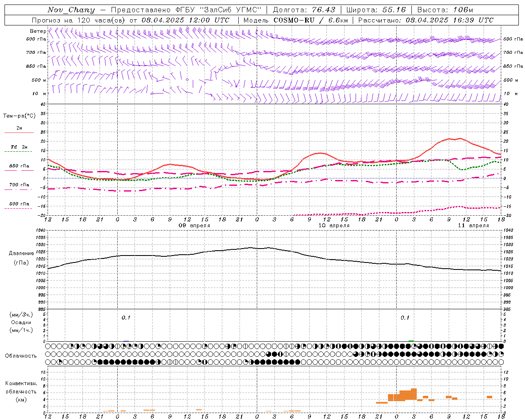Click the '(гПа)' pressure unit label
Screen dimensions: 525x420
21,263
